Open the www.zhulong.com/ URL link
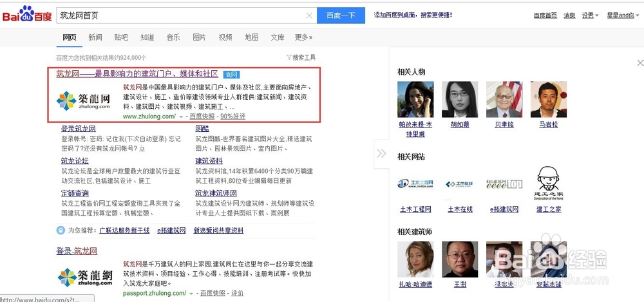The width and height of the screenshot is (644, 302). [x=149, y=117]
